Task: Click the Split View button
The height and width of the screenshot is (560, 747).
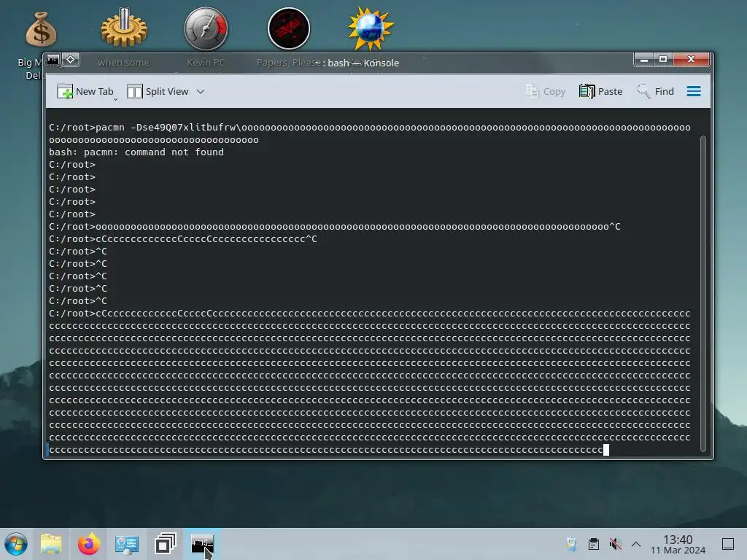Action: pyautogui.click(x=158, y=91)
